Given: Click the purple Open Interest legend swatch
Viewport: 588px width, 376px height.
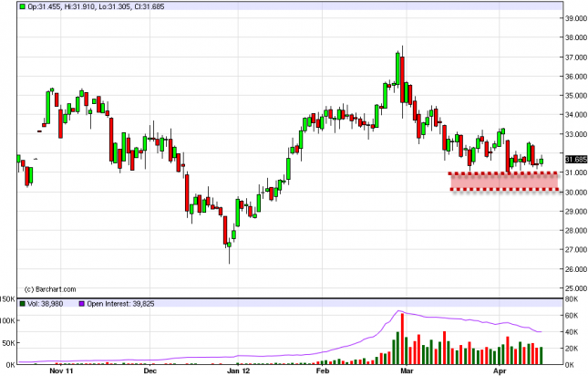Looking at the screenshot, I should coord(82,304).
